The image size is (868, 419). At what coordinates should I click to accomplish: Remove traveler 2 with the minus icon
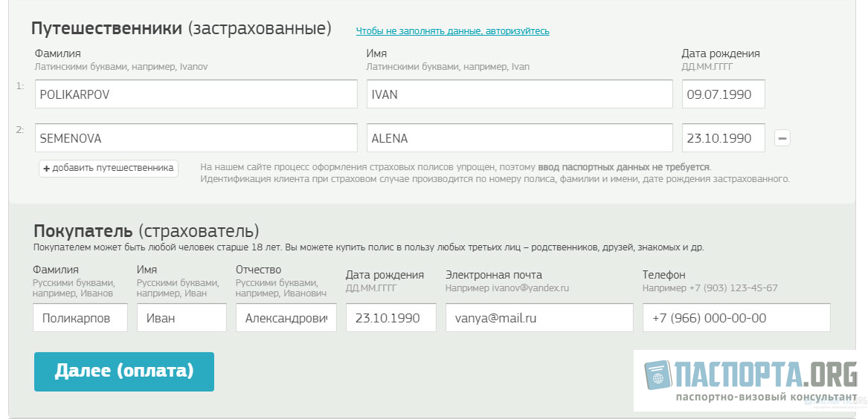pyautogui.click(x=782, y=137)
